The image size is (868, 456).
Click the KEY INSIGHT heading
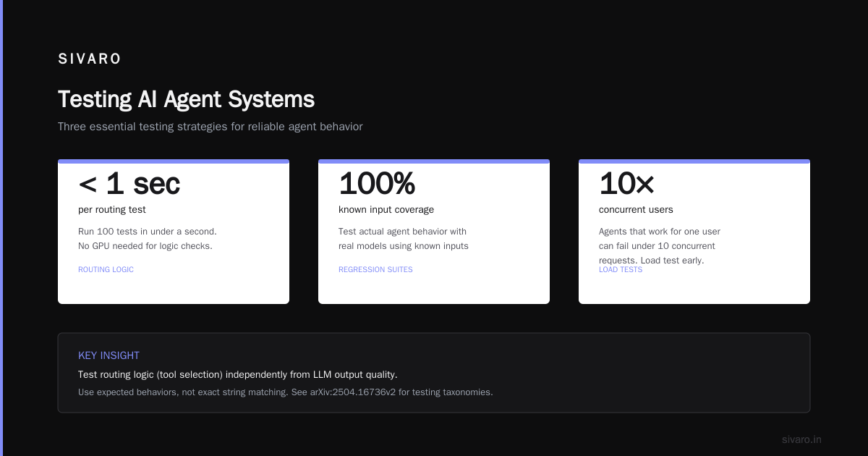(109, 355)
